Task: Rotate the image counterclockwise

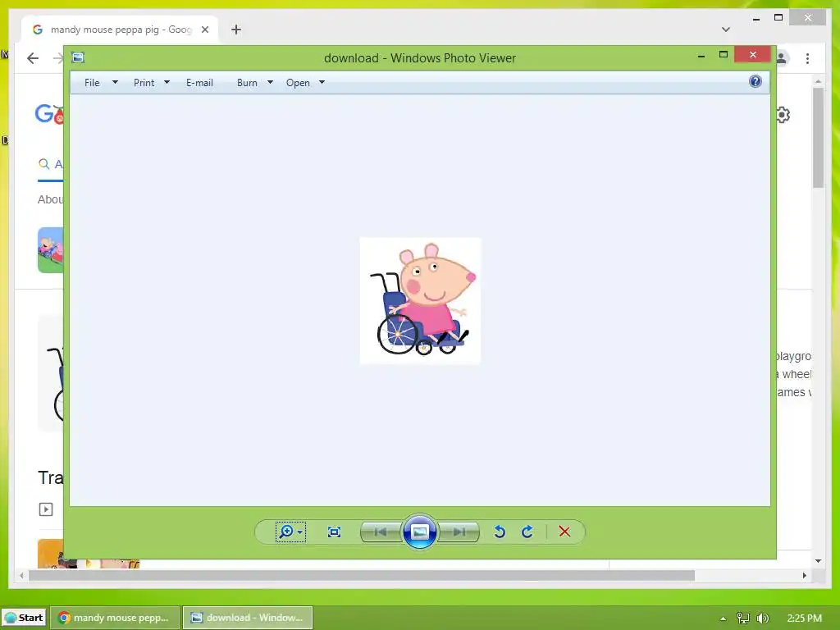Action: pyautogui.click(x=500, y=532)
